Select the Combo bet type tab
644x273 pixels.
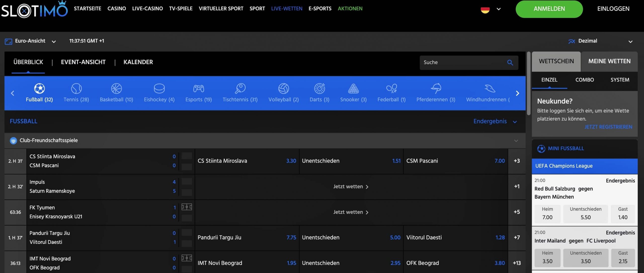point(585,80)
